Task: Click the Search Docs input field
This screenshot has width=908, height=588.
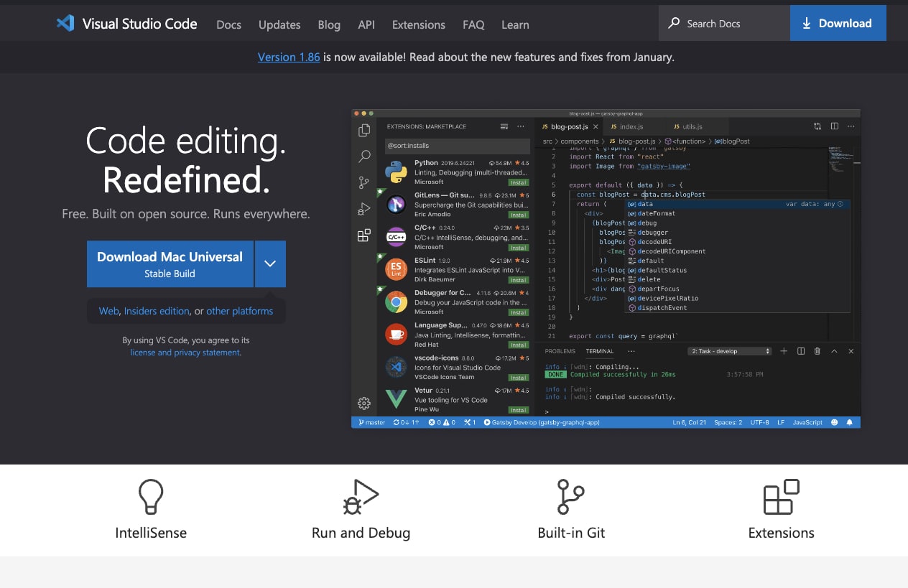Action: [724, 23]
